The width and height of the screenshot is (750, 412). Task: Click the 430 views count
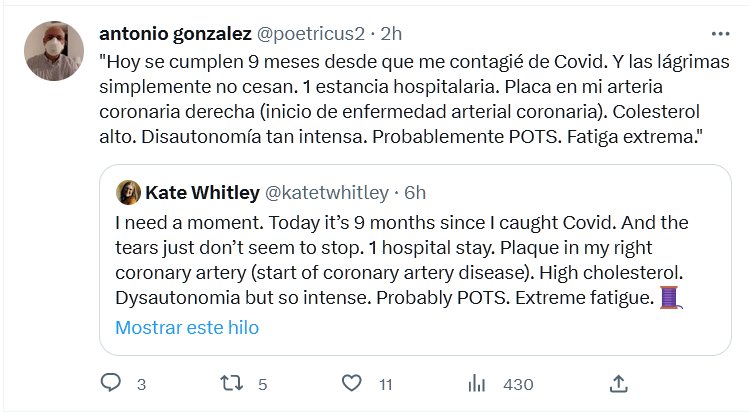pyautogui.click(x=517, y=384)
